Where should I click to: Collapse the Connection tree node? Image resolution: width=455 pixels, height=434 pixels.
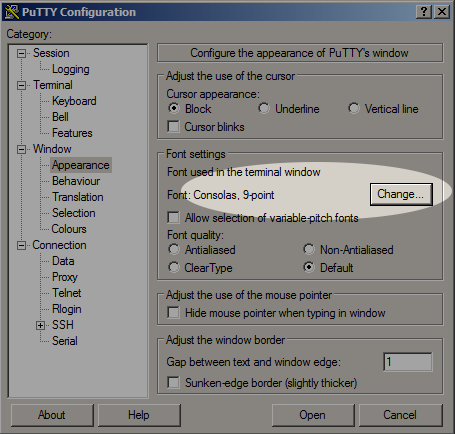click(x=21, y=245)
